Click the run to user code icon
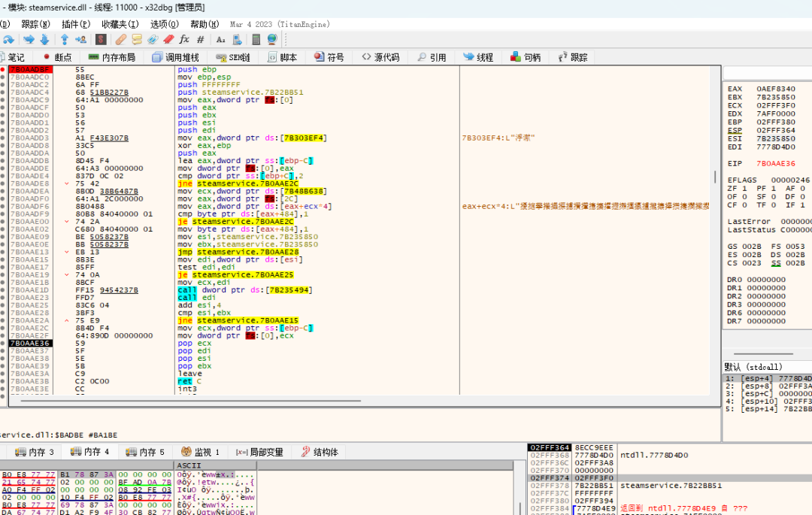The width and height of the screenshot is (812, 515). click(80, 39)
